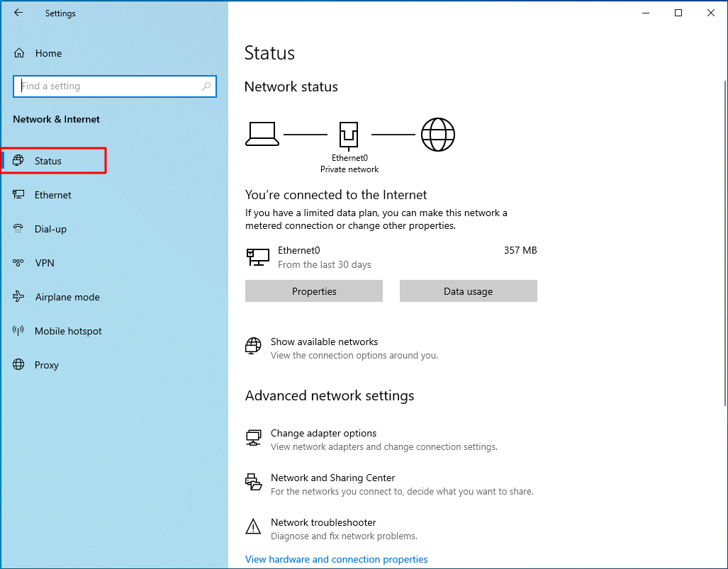The width and height of the screenshot is (728, 569).
Task: Go back with the Settings back arrow
Action: 18,13
